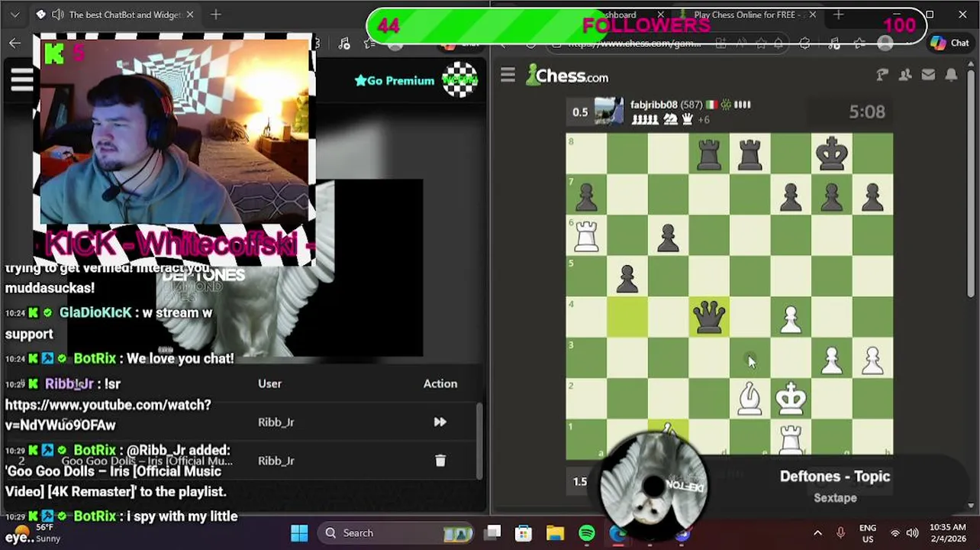Image resolution: width=980 pixels, height=550 pixels.
Task: Click the Chess.com logo
Action: (568, 75)
